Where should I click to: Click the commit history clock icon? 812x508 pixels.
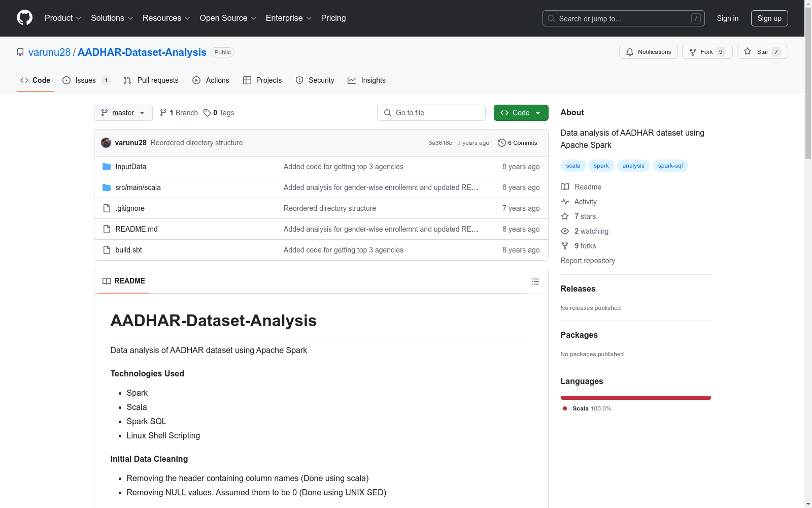pos(502,143)
